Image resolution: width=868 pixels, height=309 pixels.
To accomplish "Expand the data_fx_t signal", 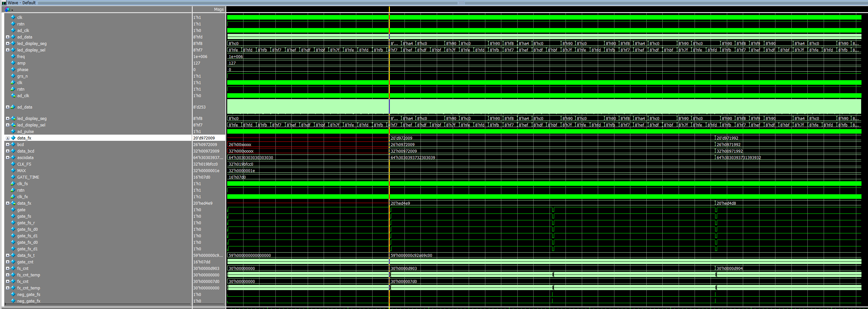I will 7,256.
